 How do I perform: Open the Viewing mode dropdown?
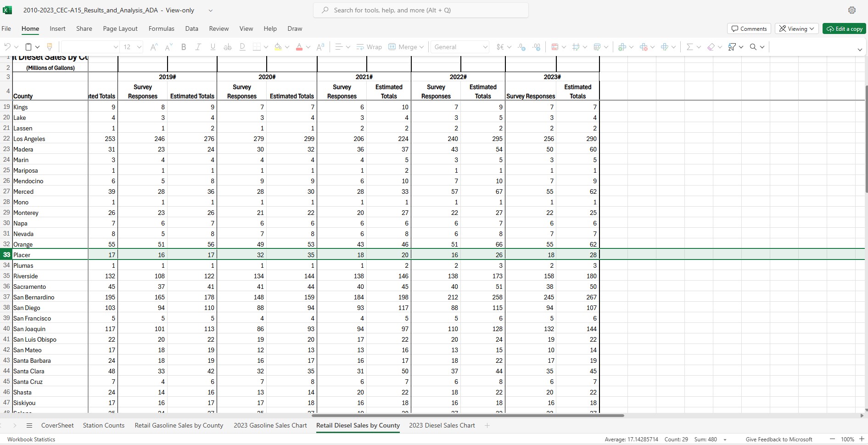click(796, 28)
